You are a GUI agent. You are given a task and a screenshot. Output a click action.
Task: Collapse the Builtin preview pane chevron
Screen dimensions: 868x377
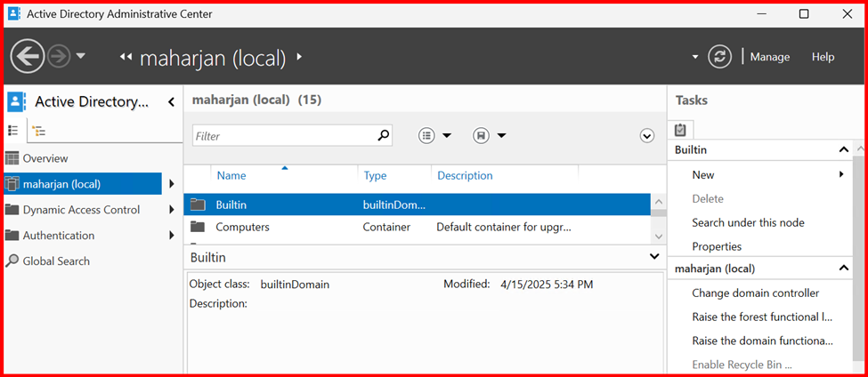pos(655,256)
